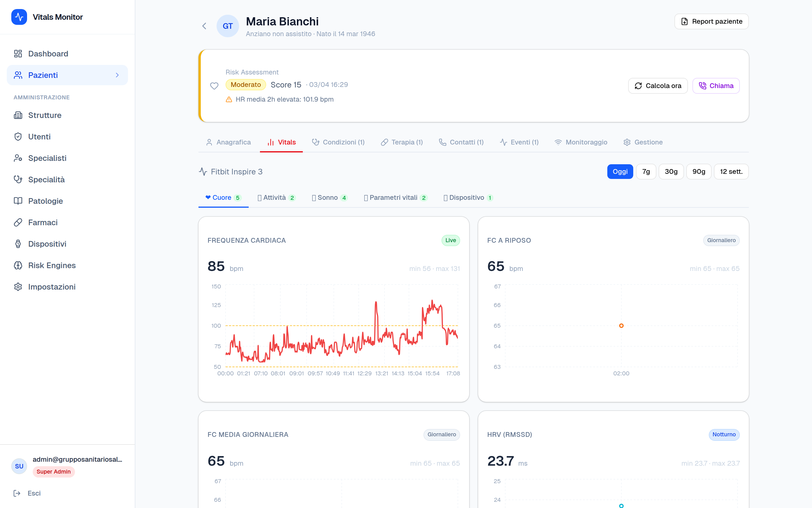Screen dimensions: 812x508
Task: Click the patient name Maria Bianchi
Action: 282,21
